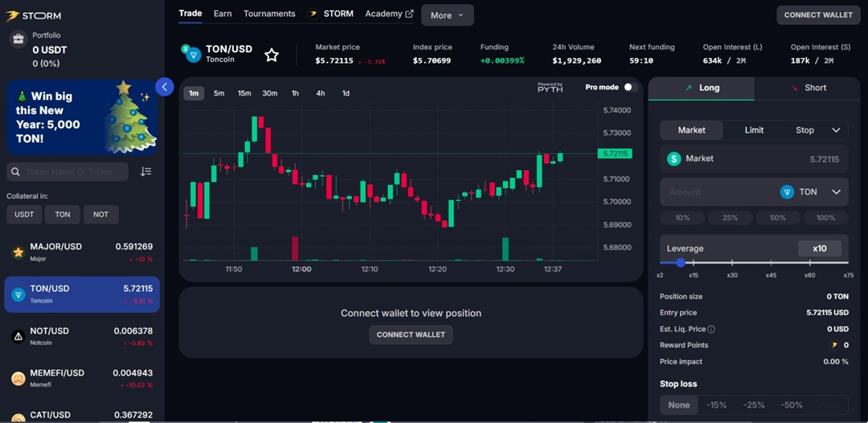Image resolution: width=868 pixels, height=423 pixels.
Task: Click the Memefi token icon
Action: tap(18, 379)
